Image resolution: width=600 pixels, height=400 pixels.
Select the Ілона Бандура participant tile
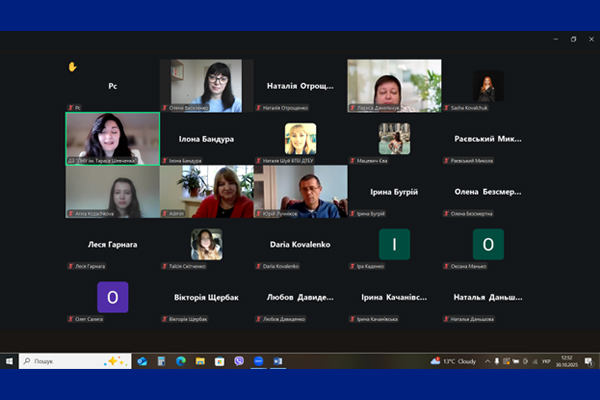click(x=206, y=139)
